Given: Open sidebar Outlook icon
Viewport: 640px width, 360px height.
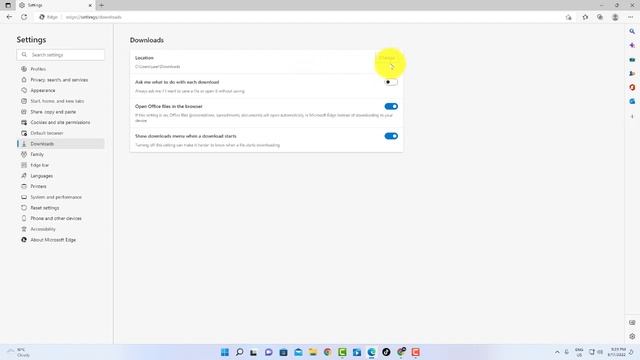Looking at the screenshot, I should (632, 101).
